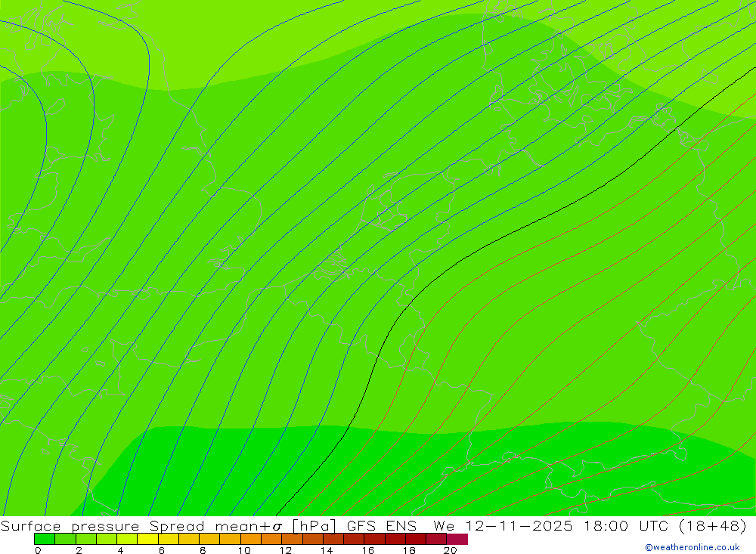Screen dimensions: 756x554
Task: Click the scale label '10'
Action: [244, 550]
